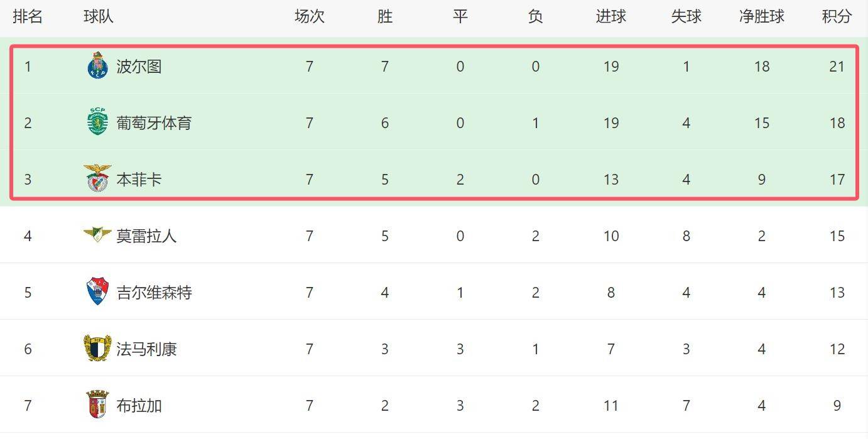The height and width of the screenshot is (439, 868).
Task: Open the 葡萄牙体育 team link
Action: 154,123
